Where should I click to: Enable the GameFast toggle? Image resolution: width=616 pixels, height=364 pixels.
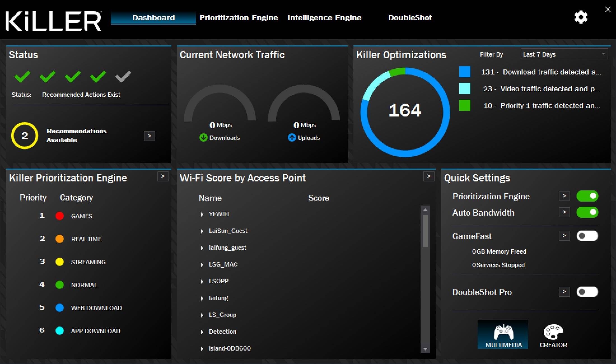tap(587, 236)
